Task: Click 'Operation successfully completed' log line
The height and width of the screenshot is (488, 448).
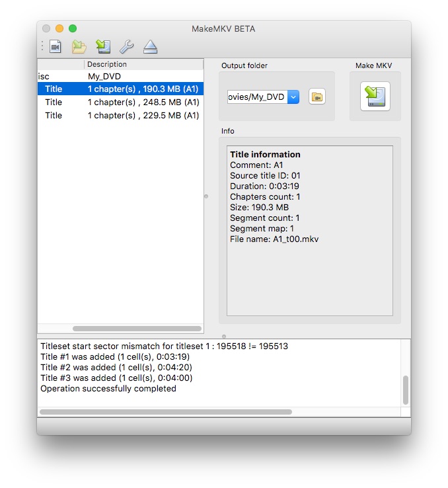Action: (108, 388)
